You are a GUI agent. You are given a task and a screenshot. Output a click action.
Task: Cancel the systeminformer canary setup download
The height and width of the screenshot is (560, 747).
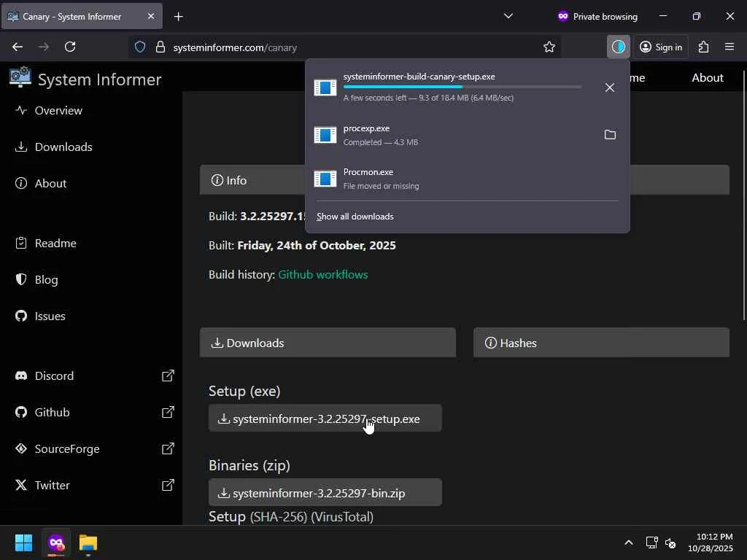(x=609, y=87)
